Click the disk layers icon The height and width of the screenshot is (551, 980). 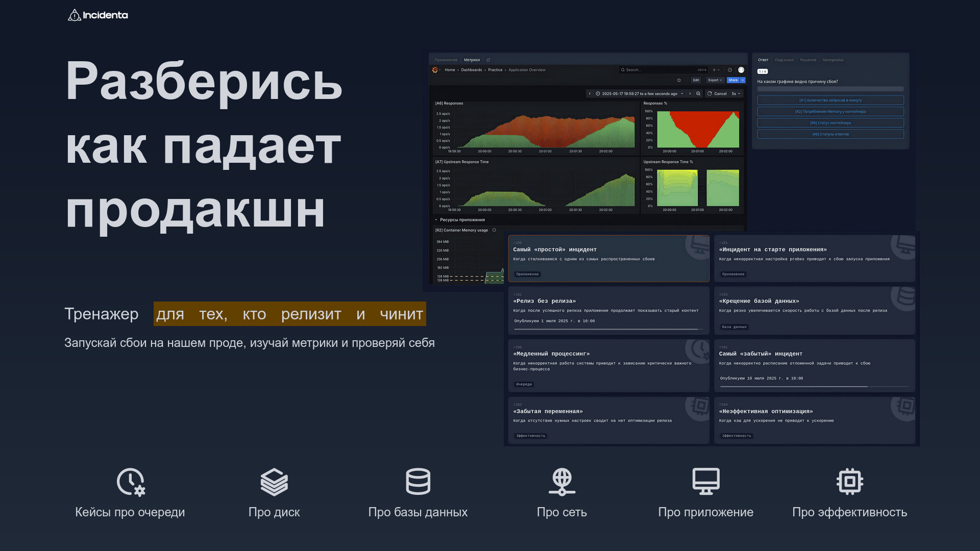coord(274,482)
